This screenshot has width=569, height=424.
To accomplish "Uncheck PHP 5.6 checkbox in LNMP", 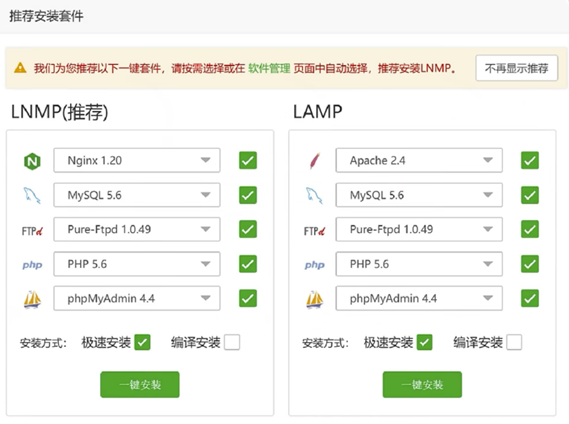I will [x=248, y=264].
